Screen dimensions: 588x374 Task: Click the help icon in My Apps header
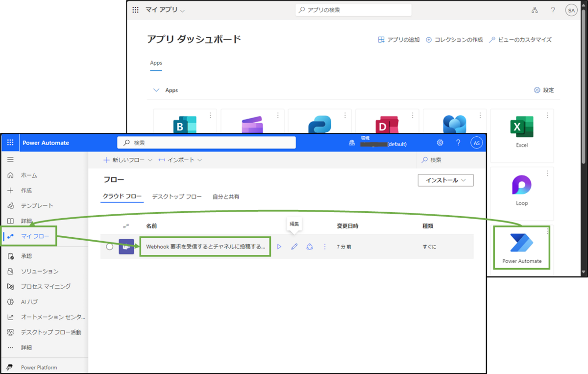[553, 10]
